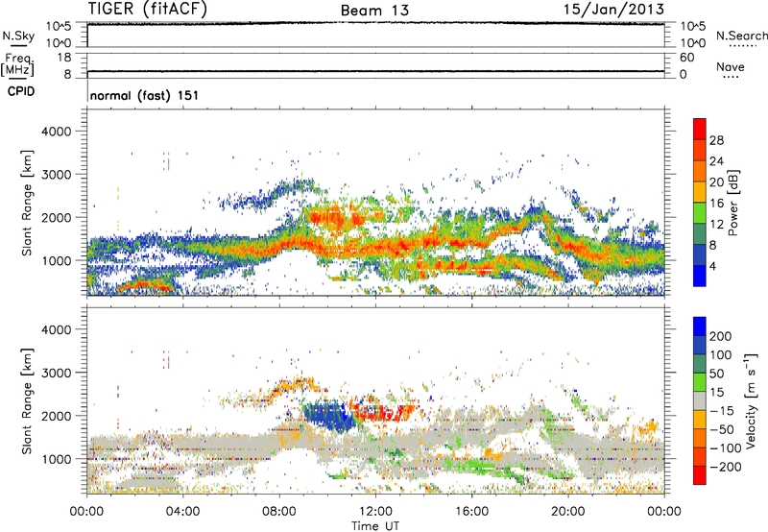Click the '4' value on the power colorbar
768x532 pixels.
click(713, 267)
